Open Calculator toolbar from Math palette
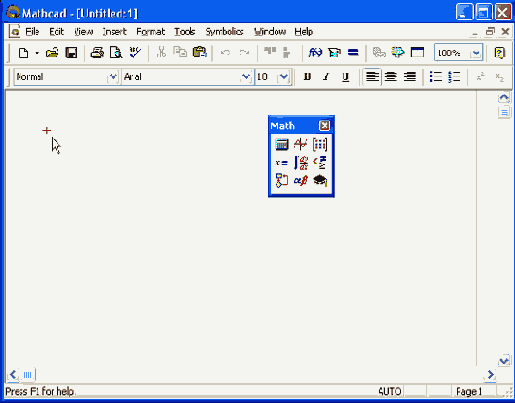 tap(282, 144)
